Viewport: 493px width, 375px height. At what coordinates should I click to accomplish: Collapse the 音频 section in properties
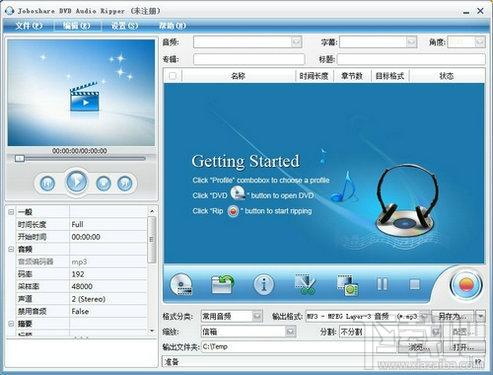11,249
